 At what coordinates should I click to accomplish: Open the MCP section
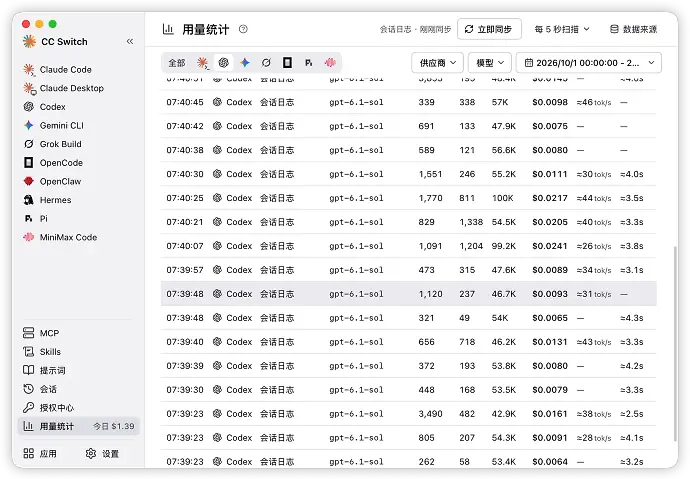(41, 333)
